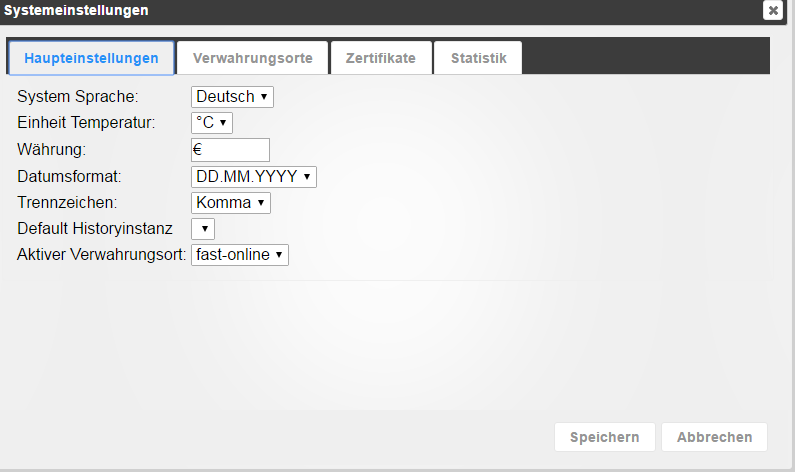This screenshot has height=472, width=795.
Task: Expand the temperature unit °C dropdown
Action: point(212,123)
